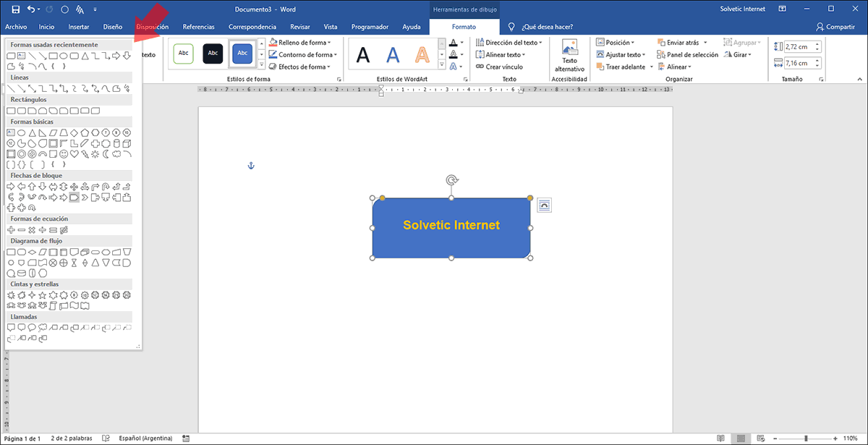
Task: Click the Compartir share button
Action: point(835,27)
